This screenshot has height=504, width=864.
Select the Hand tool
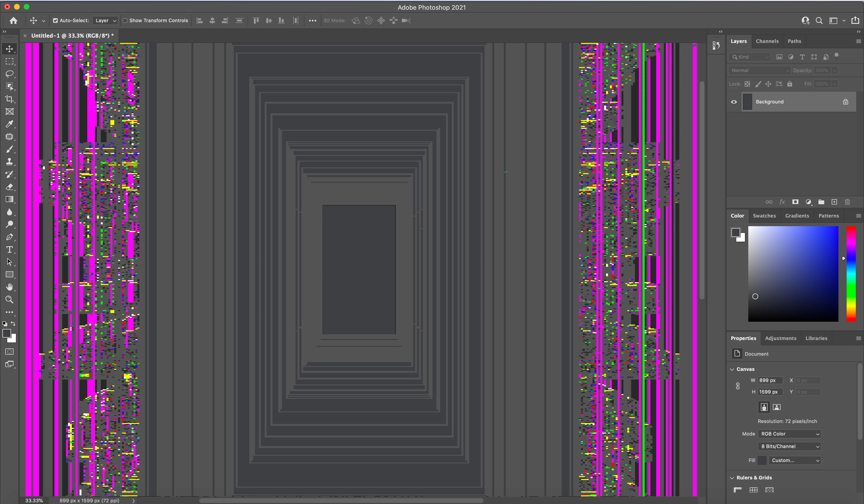(9, 287)
